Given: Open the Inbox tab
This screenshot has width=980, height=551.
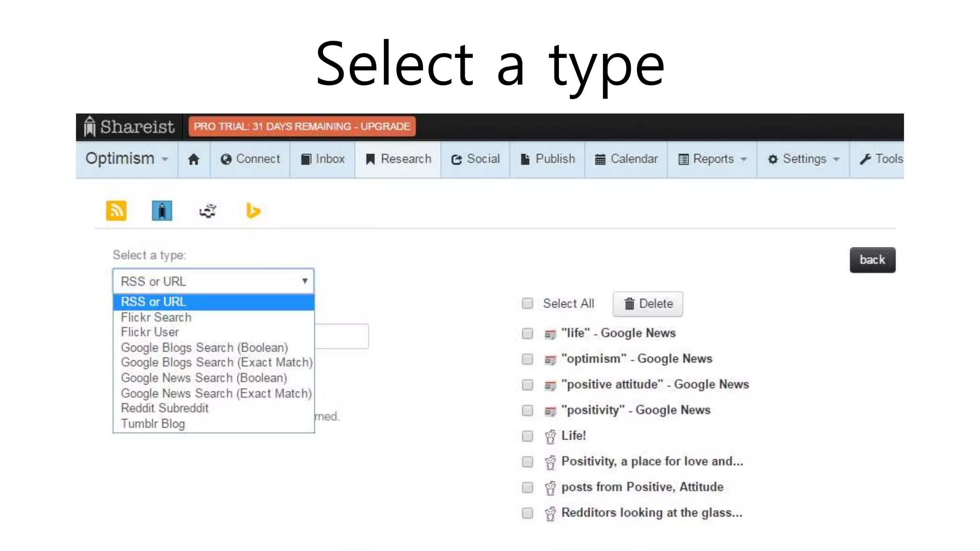Looking at the screenshot, I should (x=323, y=159).
